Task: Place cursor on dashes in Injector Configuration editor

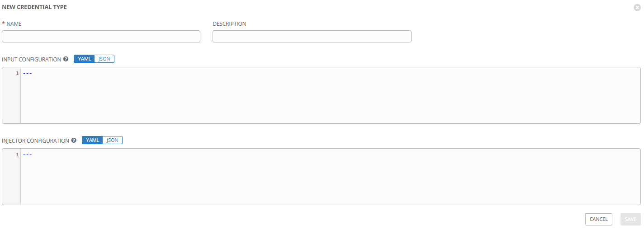Action: [27, 155]
